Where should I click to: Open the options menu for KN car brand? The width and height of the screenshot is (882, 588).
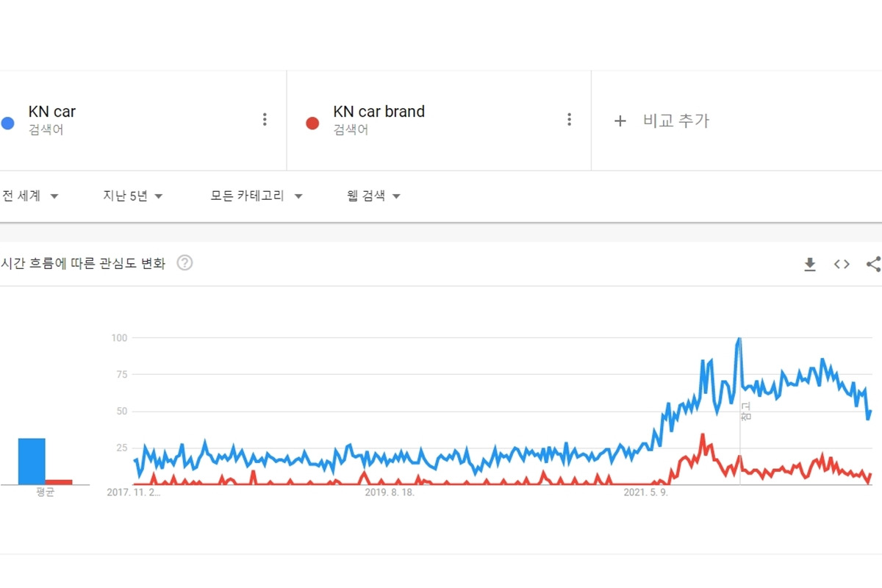point(569,119)
